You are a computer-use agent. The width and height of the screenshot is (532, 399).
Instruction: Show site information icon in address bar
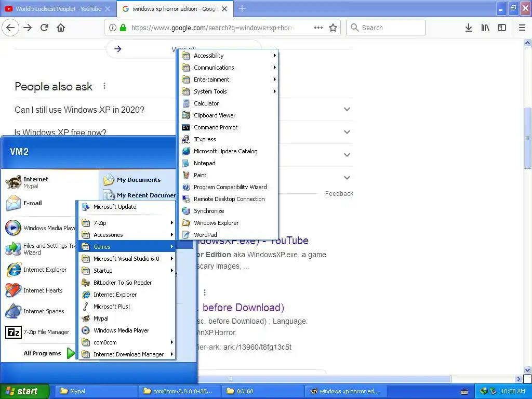pos(113,28)
